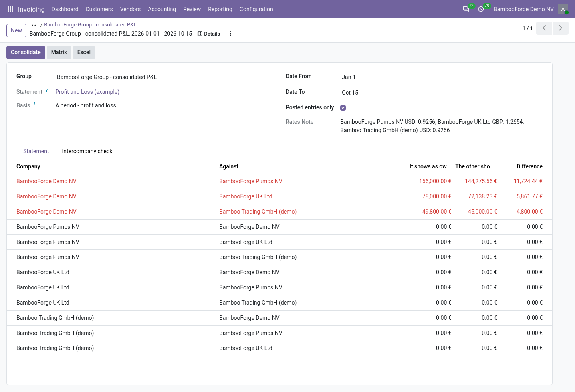
Task: Click the breadcrumb ellipsis
Action: [34, 25]
